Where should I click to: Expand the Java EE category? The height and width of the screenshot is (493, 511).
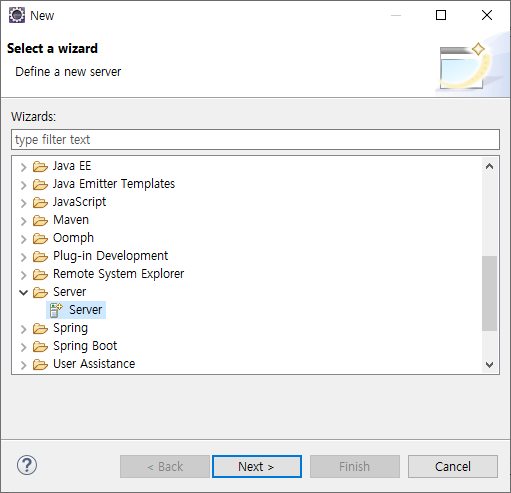tap(23, 167)
